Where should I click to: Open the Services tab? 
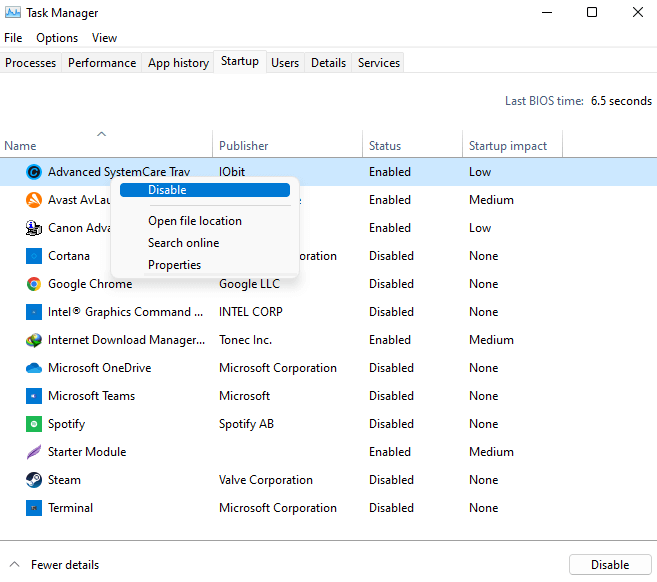pyautogui.click(x=379, y=63)
